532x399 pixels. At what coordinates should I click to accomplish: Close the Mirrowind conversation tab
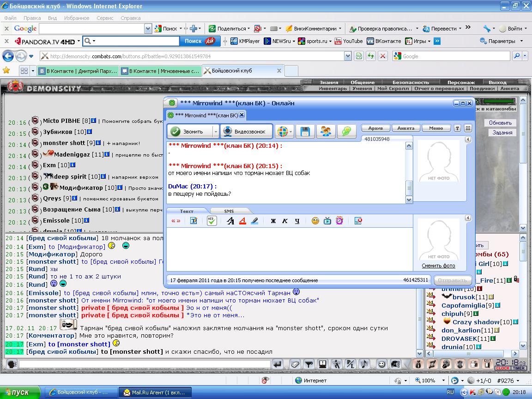(x=242, y=115)
